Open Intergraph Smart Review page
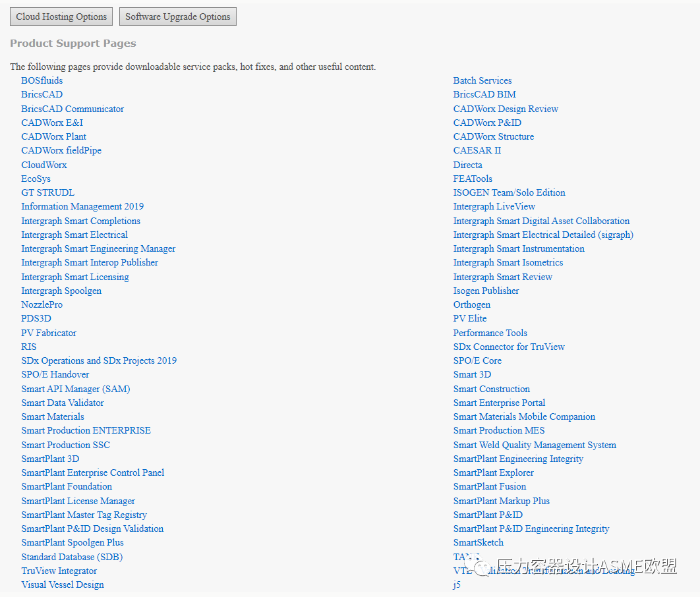 503,277
